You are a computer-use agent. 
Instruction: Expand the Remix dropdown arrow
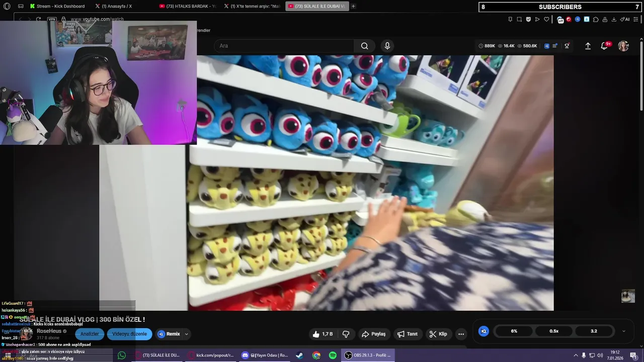coord(187,334)
